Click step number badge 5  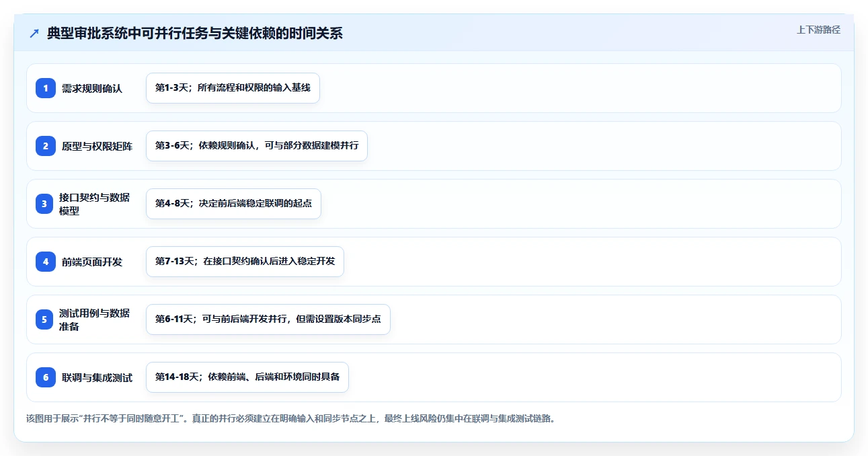pyautogui.click(x=46, y=319)
